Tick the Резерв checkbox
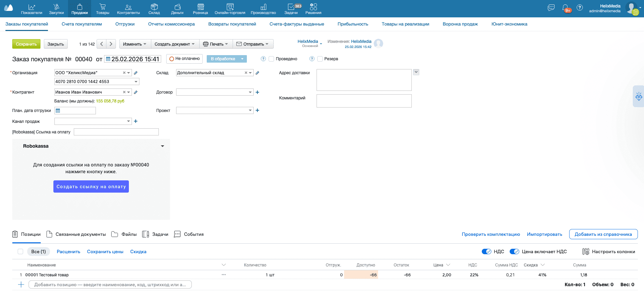The height and width of the screenshot is (293, 644). pyautogui.click(x=320, y=59)
